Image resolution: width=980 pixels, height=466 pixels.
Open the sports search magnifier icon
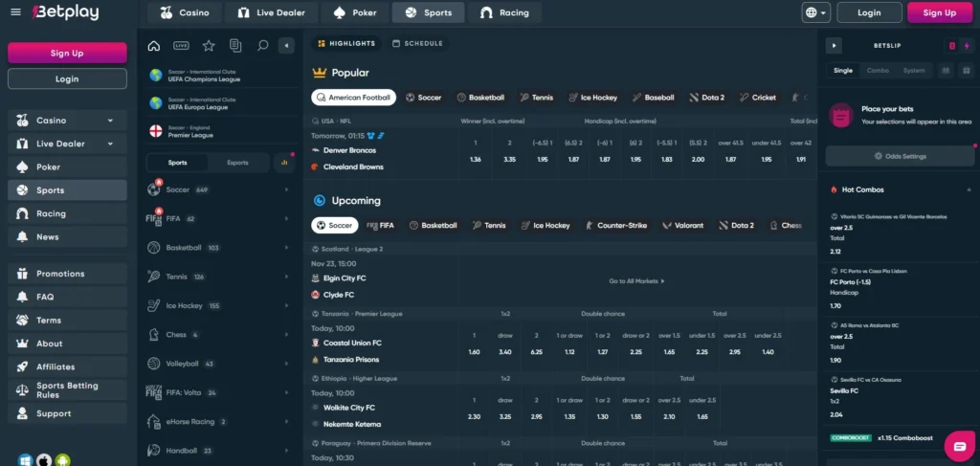(263, 46)
